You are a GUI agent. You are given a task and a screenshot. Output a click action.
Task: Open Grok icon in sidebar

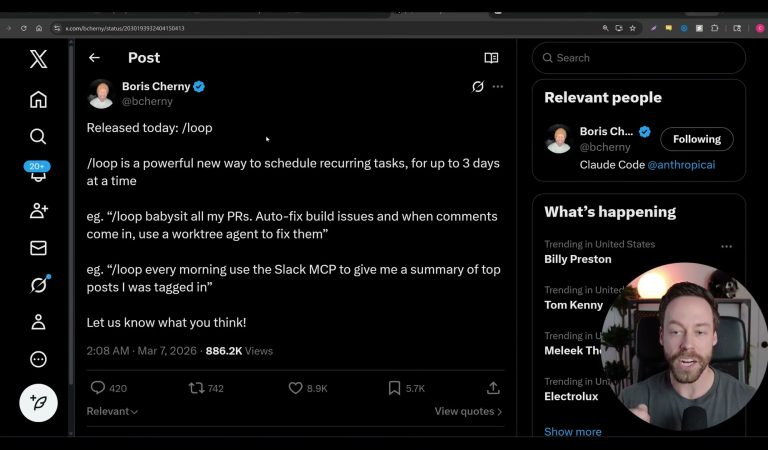click(38, 285)
